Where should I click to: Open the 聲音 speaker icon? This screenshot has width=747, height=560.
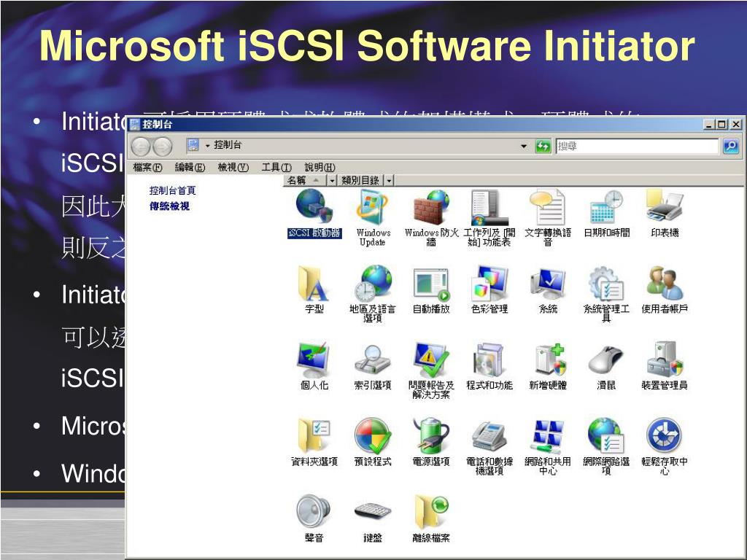click(x=314, y=518)
